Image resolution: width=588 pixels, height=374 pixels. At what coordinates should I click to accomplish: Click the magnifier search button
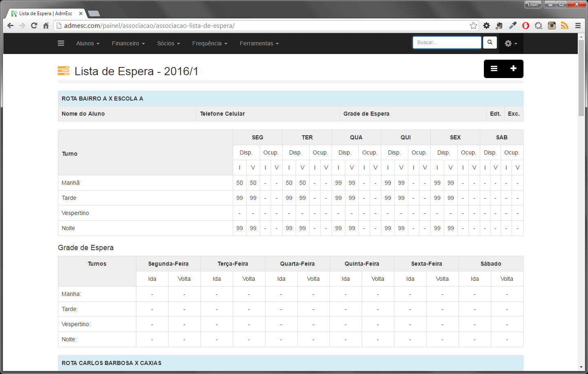(490, 43)
